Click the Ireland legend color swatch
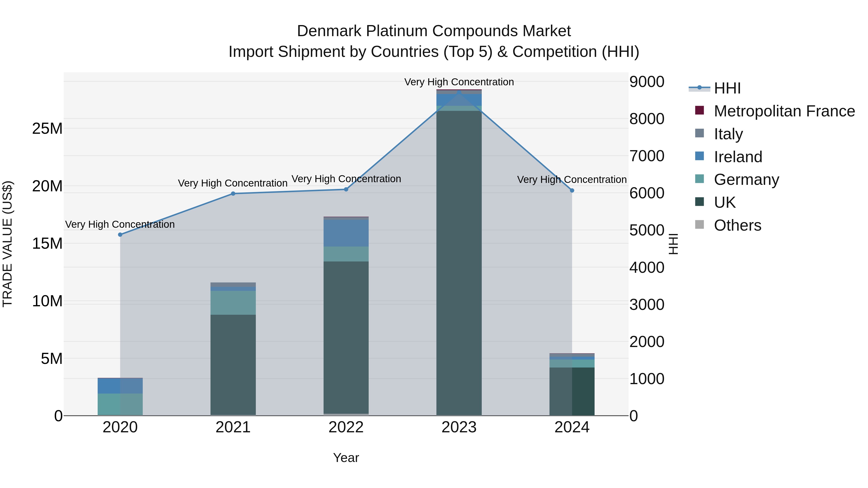The height and width of the screenshot is (488, 868). click(699, 156)
